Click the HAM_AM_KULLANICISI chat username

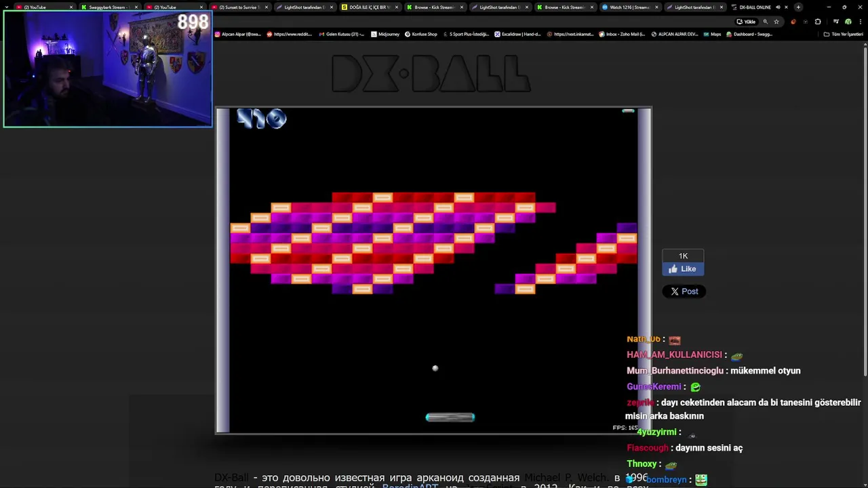[674, 355]
